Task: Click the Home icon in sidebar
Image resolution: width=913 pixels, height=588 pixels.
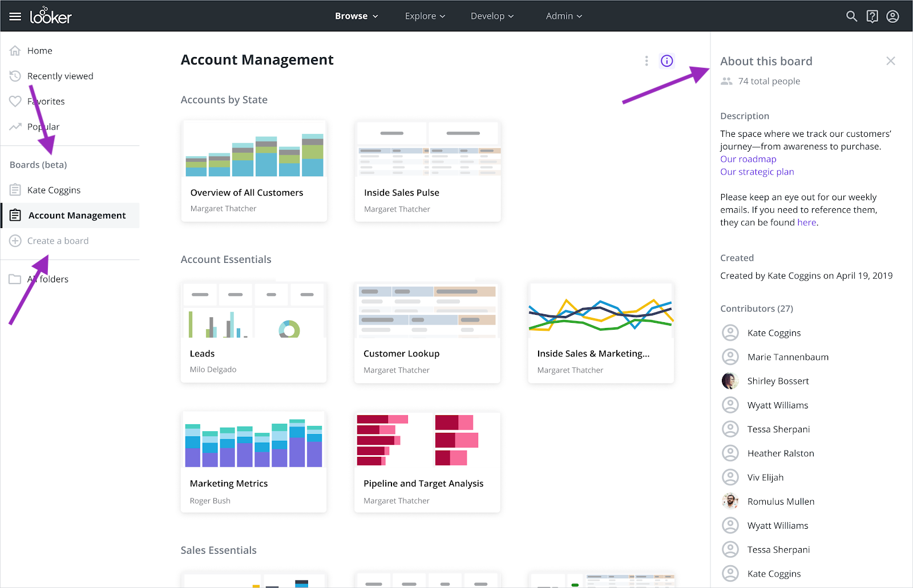Action: 15,51
